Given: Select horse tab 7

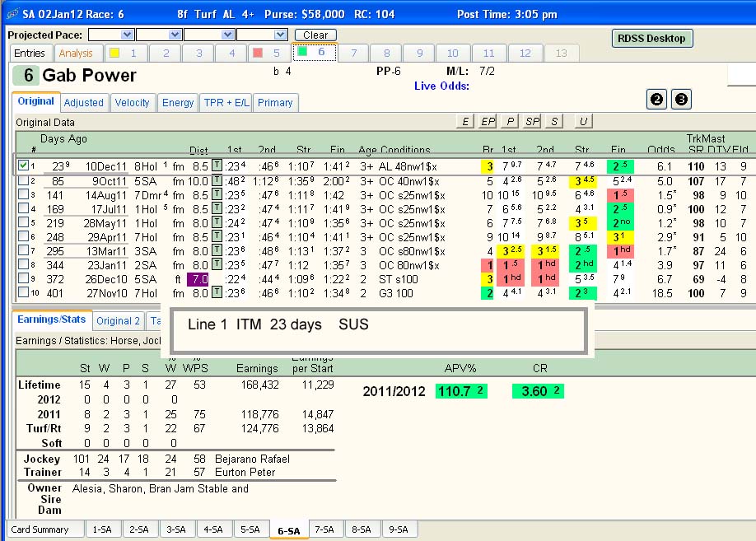Looking at the screenshot, I should 353,53.
